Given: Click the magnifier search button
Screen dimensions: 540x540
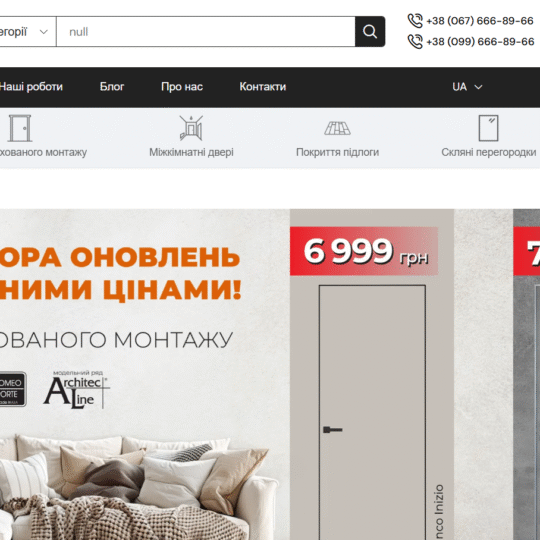Looking at the screenshot, I should click(x=370, y=31).
